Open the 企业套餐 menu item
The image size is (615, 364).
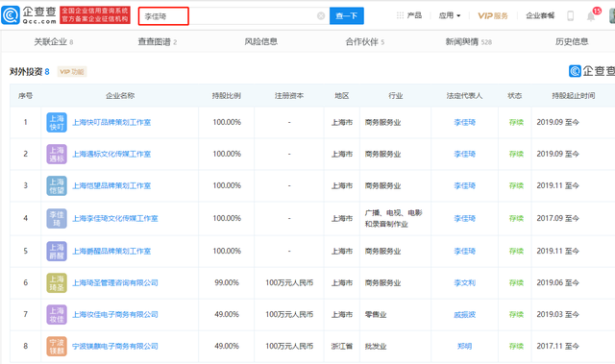coord(540,15)
